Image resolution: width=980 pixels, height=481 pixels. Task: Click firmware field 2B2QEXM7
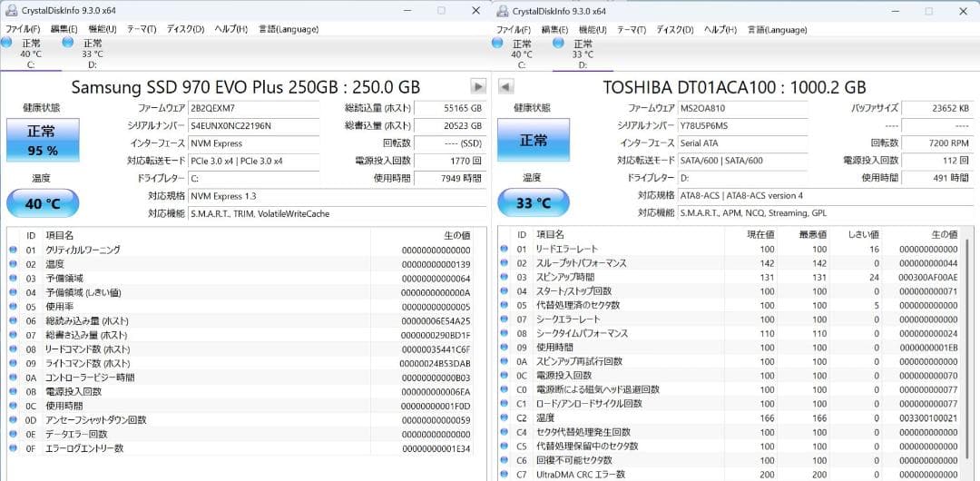pyautogui.click(x=254, y=108)
